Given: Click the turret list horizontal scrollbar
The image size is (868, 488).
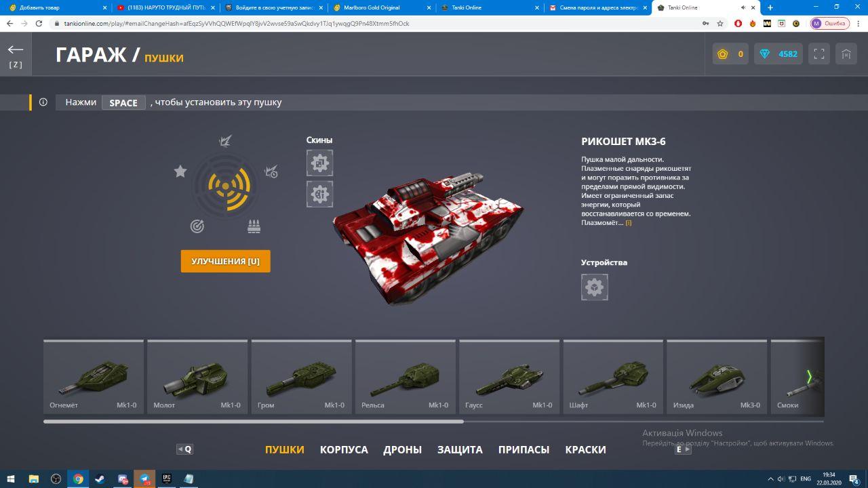Looking at the screenshot, I should [254, 422].
